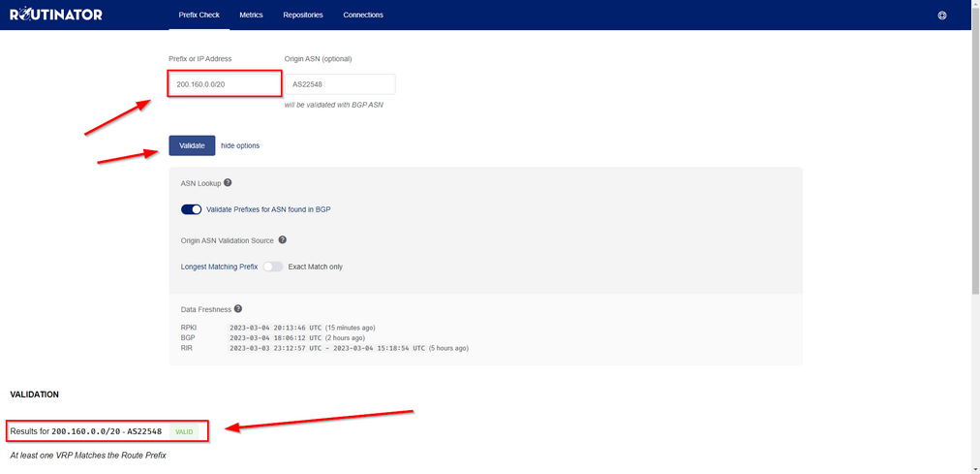Image resolution: width=980 pixels, height=474 pixels.
Task: Click Origin ASN Validation Source help icon
Action: point(283,239)
